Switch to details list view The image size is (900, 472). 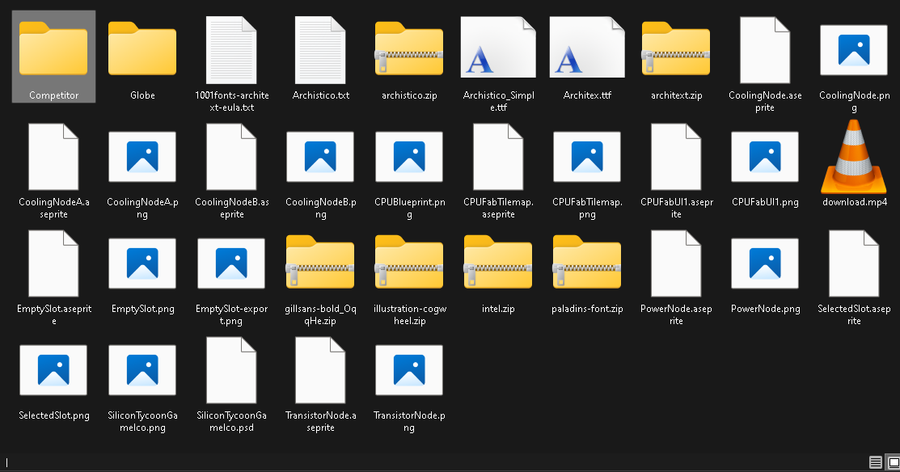875,462
